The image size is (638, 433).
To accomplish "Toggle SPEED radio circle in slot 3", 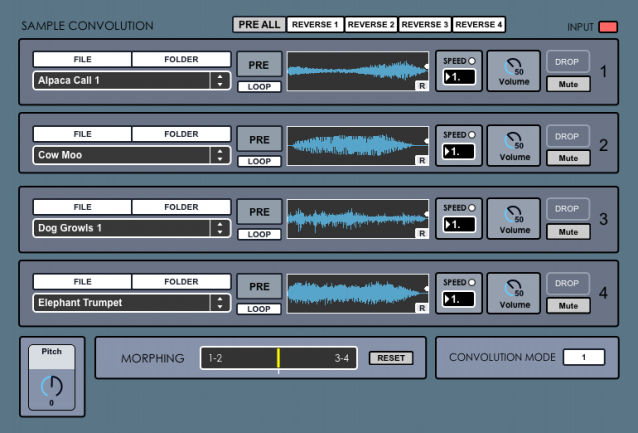I will click(472, 208).
